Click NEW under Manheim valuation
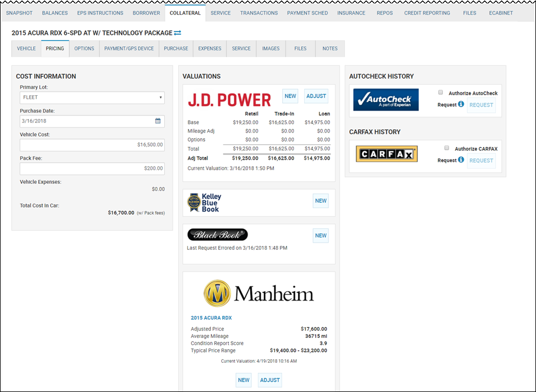This screenshot has width=536, height=392. coord(243,380)
